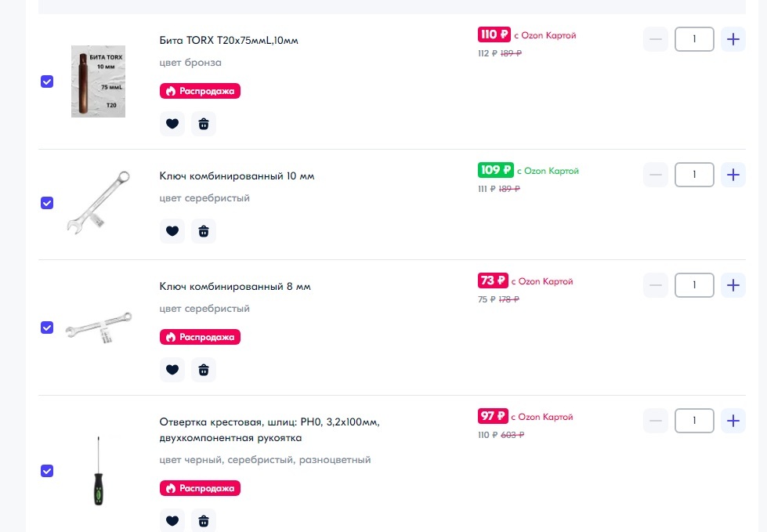Favorite the PH0 cross screwdriver
This screenshot has width=767, height=532.
[x=172, y=520]
